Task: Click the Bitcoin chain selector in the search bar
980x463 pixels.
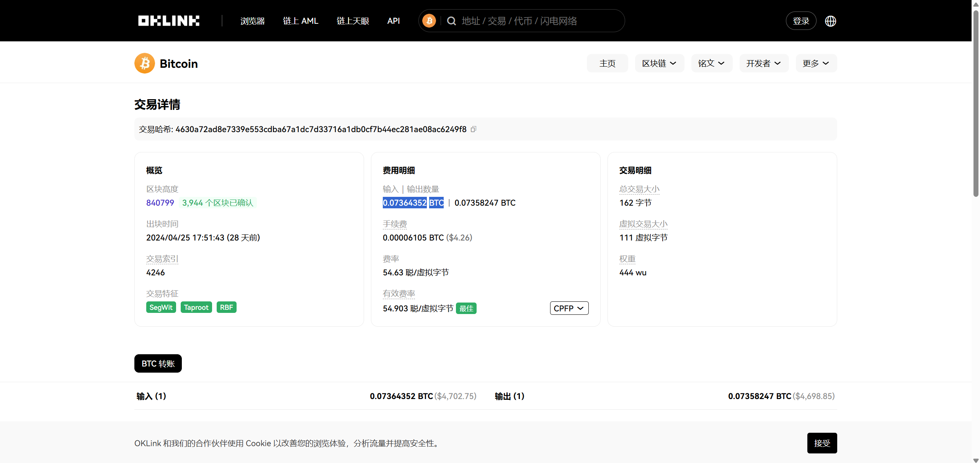Action: pyautogui.click(x=429, y=21)
